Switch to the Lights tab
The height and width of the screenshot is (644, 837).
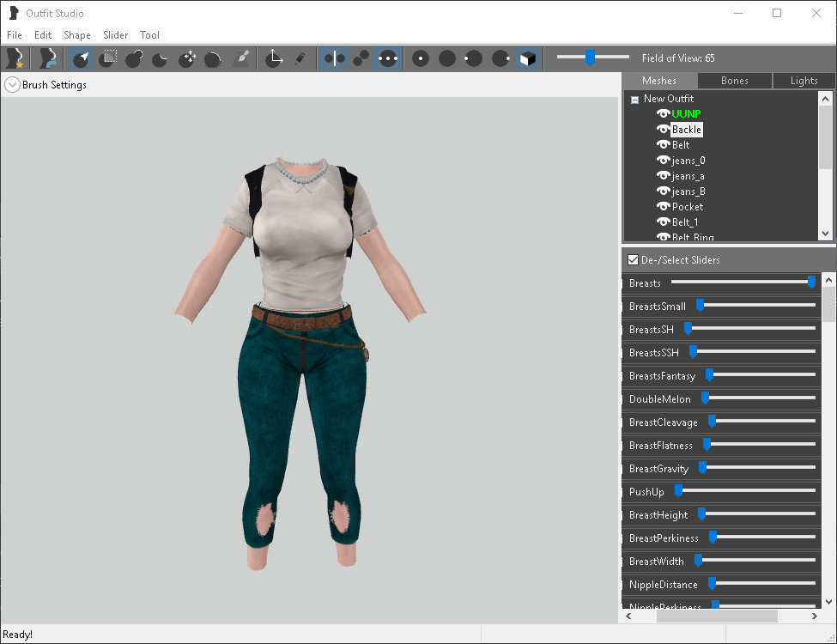804,80
